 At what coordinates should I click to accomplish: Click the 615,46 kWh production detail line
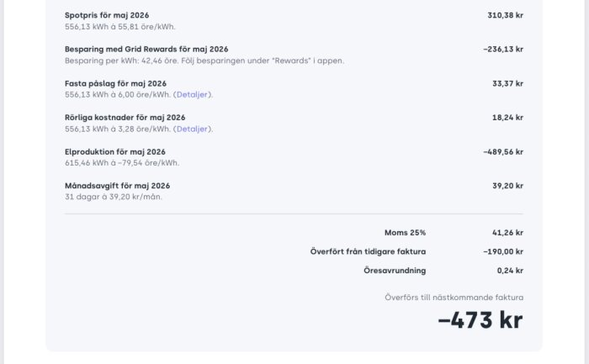pyautogui.click(x=122, y=163)
